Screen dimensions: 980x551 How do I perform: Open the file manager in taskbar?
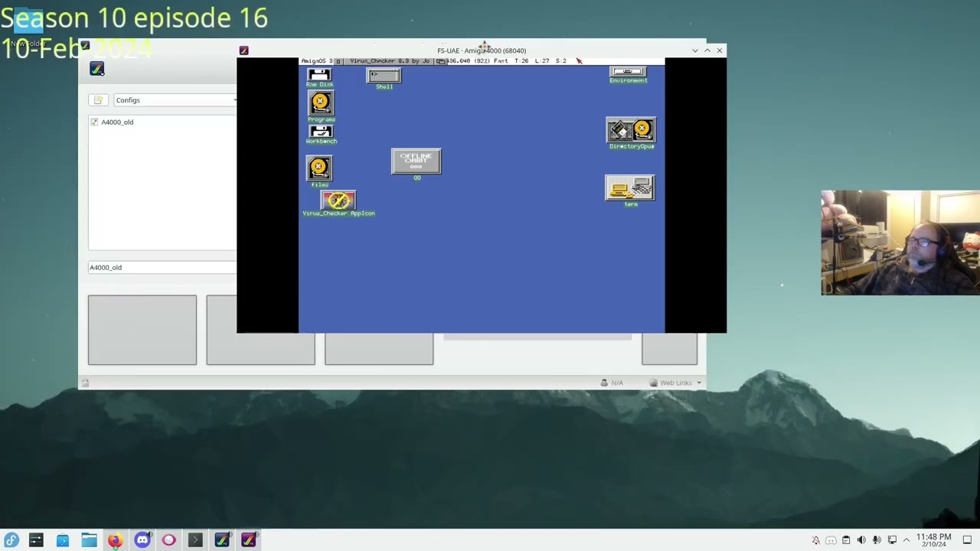tap(89, 540)
